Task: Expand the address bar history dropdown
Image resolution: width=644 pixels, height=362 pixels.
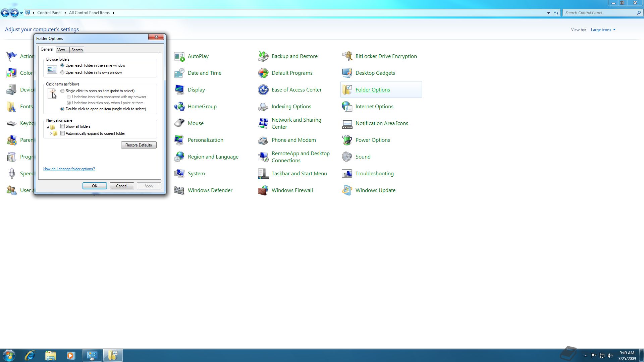Action: click(548, 13)
